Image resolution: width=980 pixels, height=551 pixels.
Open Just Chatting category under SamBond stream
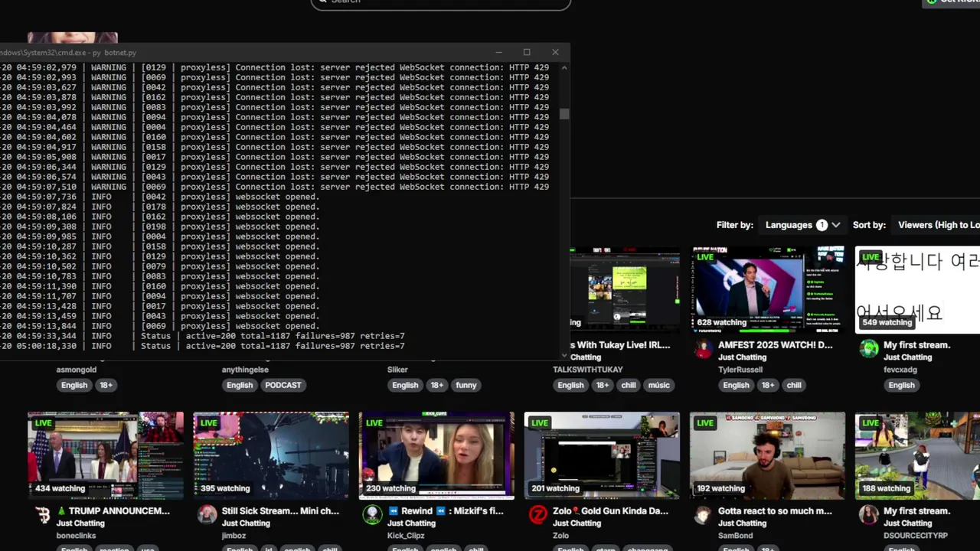742,523
